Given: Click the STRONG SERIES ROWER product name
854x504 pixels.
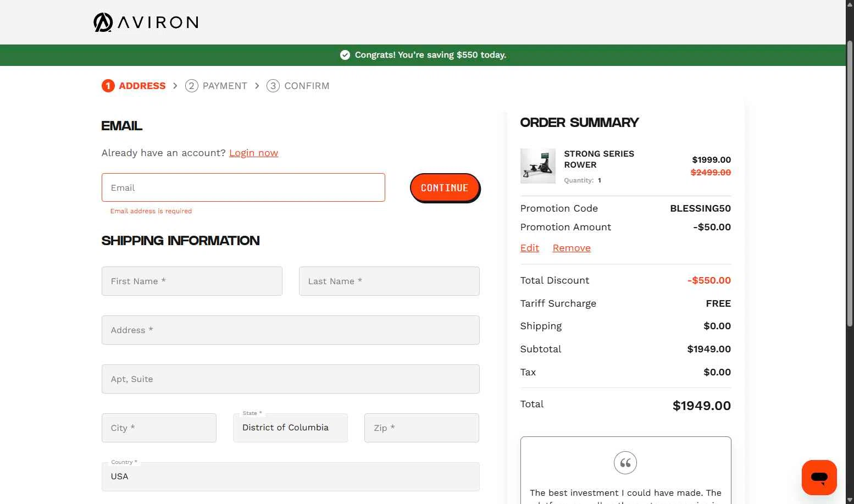Looking at the screenshot, I should (x=599, y=159).
